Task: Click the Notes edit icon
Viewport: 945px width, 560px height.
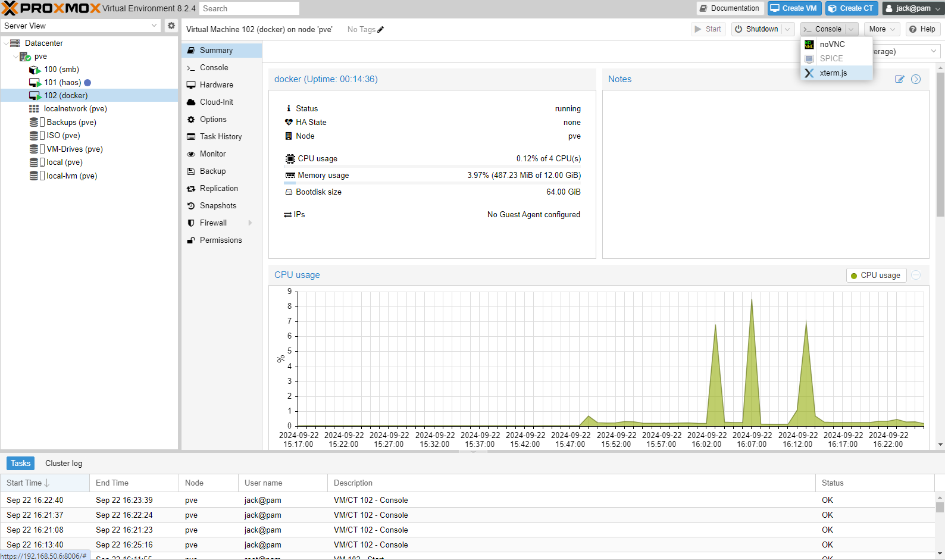Action: [x=899, y=79]
